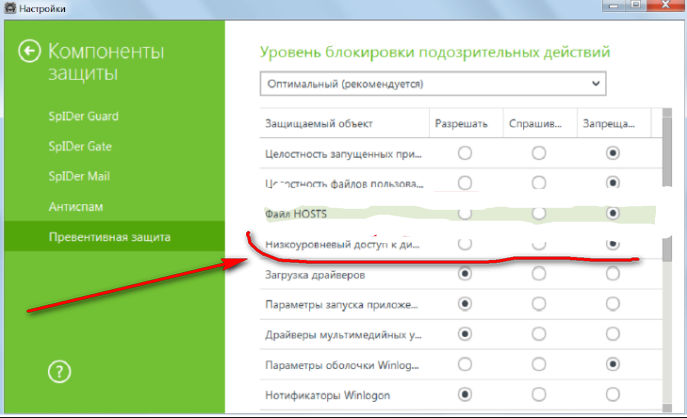
Task: Select the Антиспам sidebar item
Action: 77,206
